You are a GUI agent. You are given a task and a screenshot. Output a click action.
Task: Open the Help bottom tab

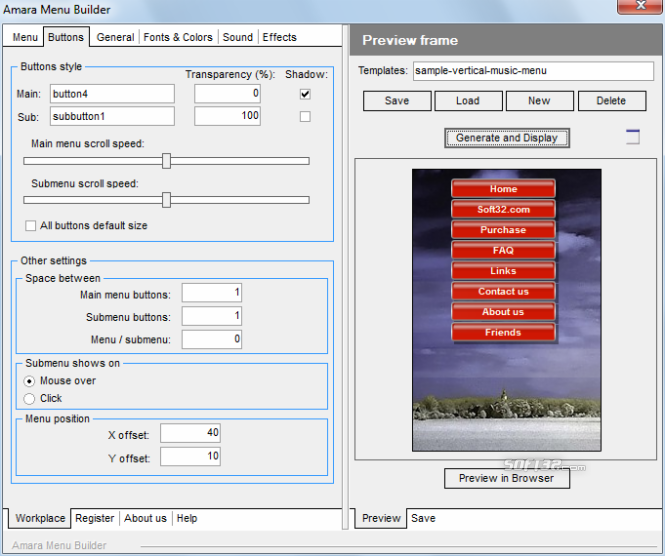187,518
